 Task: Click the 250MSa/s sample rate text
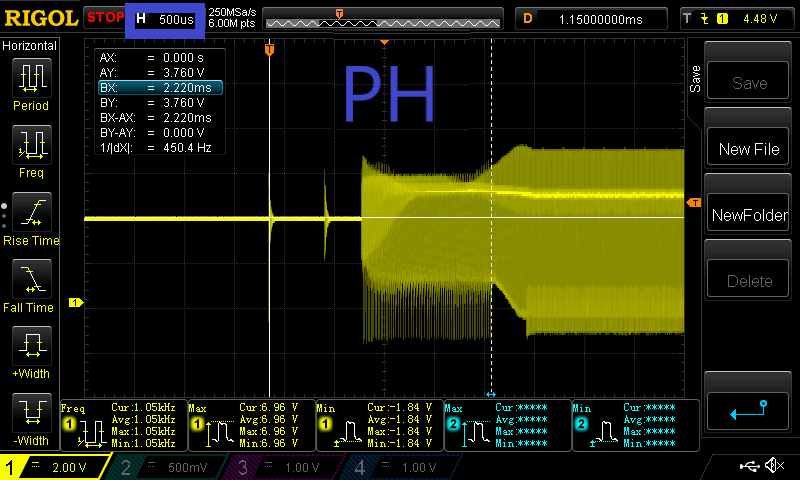tap(232, 12)
